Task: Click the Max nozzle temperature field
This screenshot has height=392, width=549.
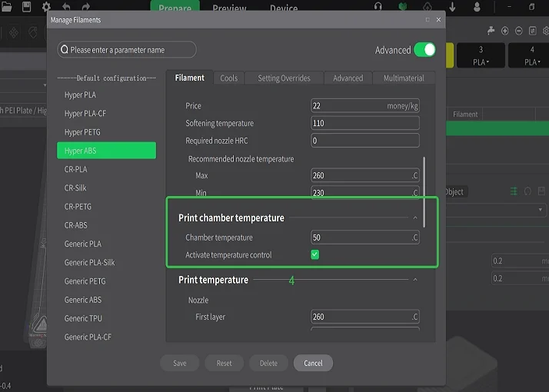Action: coord(364,175)
